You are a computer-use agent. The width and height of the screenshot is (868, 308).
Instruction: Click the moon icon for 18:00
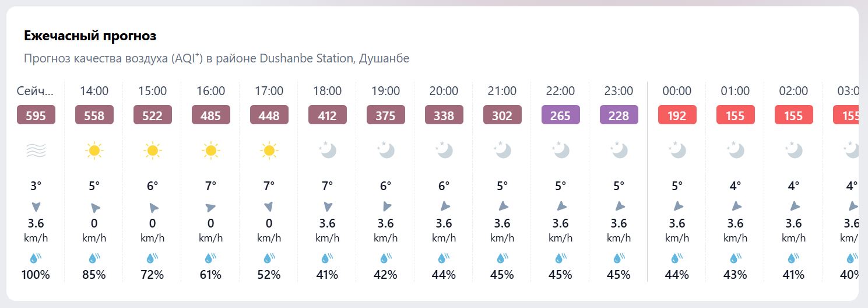click(328, 150)
